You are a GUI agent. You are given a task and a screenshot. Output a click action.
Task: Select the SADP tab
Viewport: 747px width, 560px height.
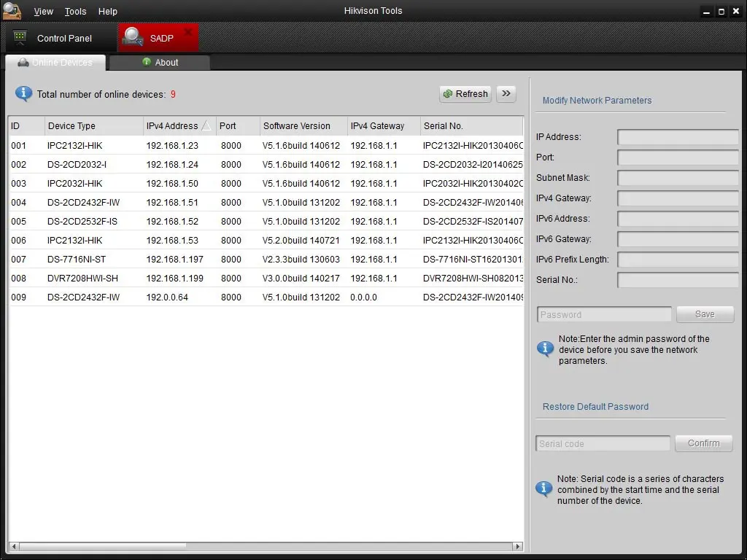coord(158,38)
